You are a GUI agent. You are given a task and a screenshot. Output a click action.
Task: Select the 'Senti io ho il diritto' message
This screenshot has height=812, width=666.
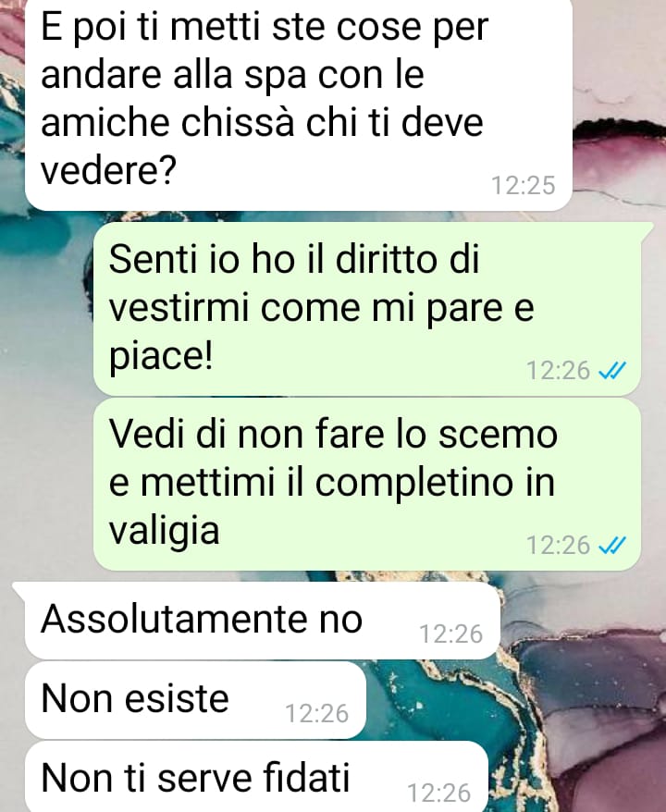pos(367,309)
